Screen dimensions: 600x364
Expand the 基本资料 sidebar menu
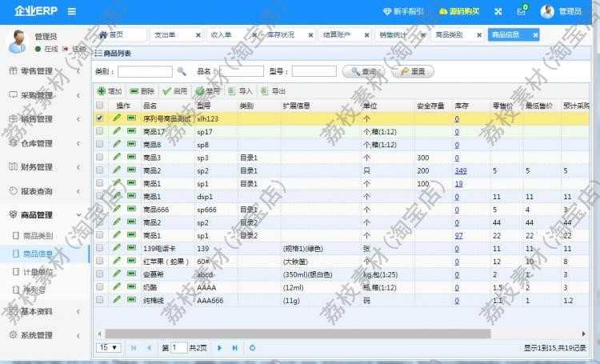45,311
